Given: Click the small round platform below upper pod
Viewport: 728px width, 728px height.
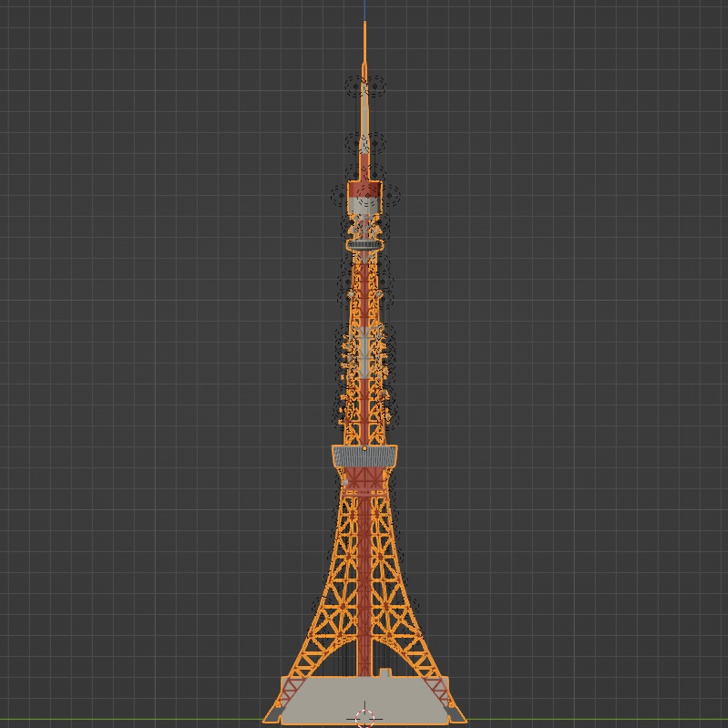Looking at the screenshot, I should pos(364,245).
